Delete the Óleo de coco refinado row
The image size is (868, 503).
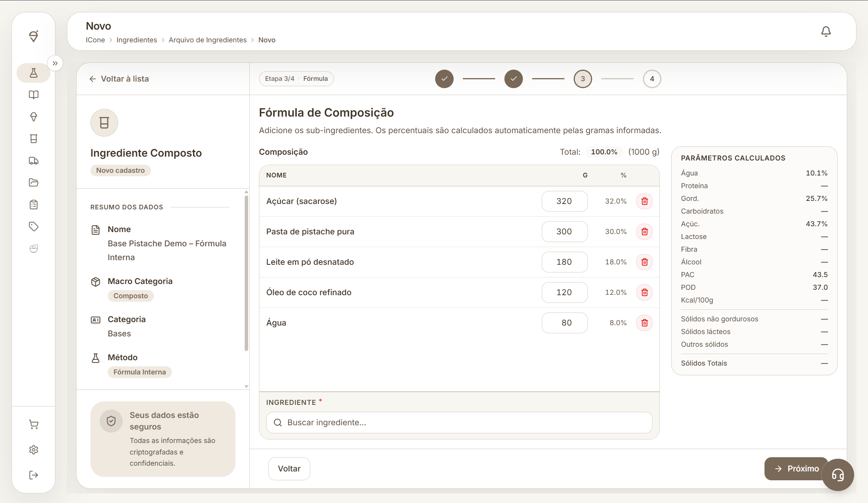point(644,292)
